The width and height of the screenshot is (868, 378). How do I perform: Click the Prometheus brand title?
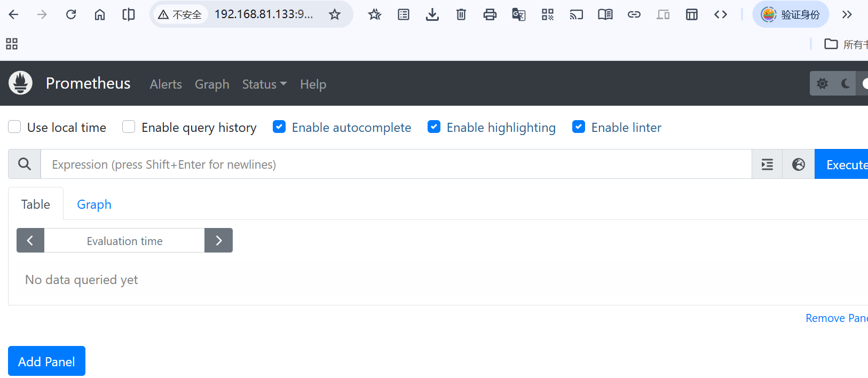point(88,83)
